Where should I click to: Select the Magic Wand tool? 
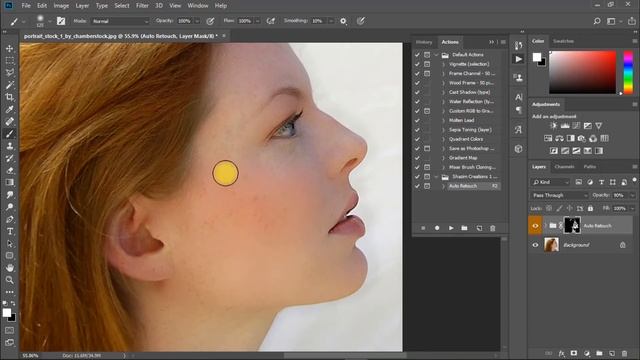coord(9,85)
